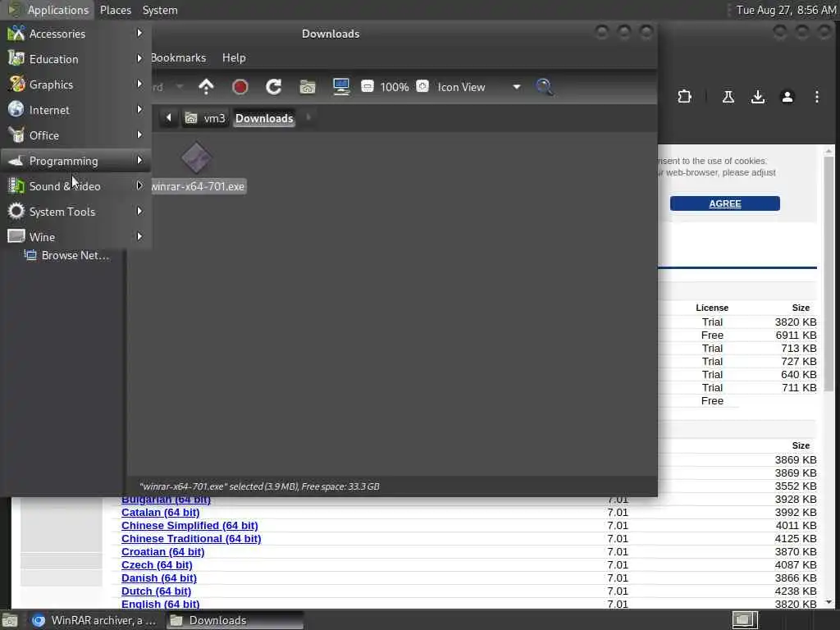Open browser three-dot menu
The height and width of the screenshot is (630, 840).
(816, 97)
